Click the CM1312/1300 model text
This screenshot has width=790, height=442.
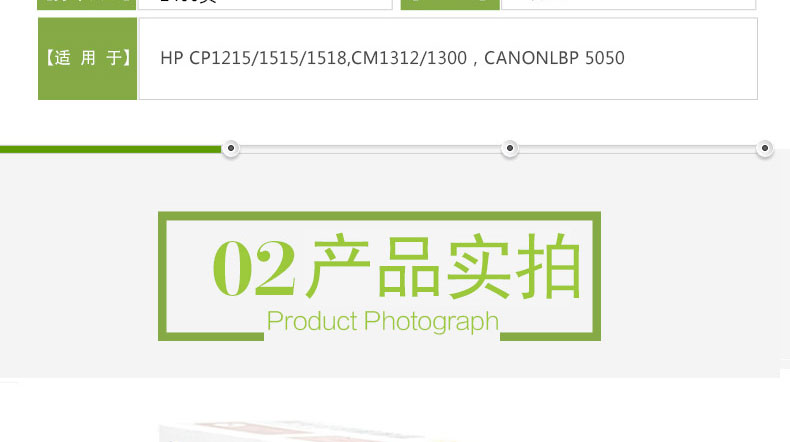click(x=409, y=58)
